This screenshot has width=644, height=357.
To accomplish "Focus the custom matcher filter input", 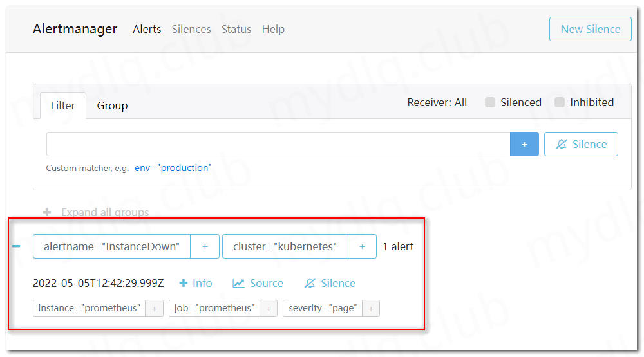I will (278, 144).
